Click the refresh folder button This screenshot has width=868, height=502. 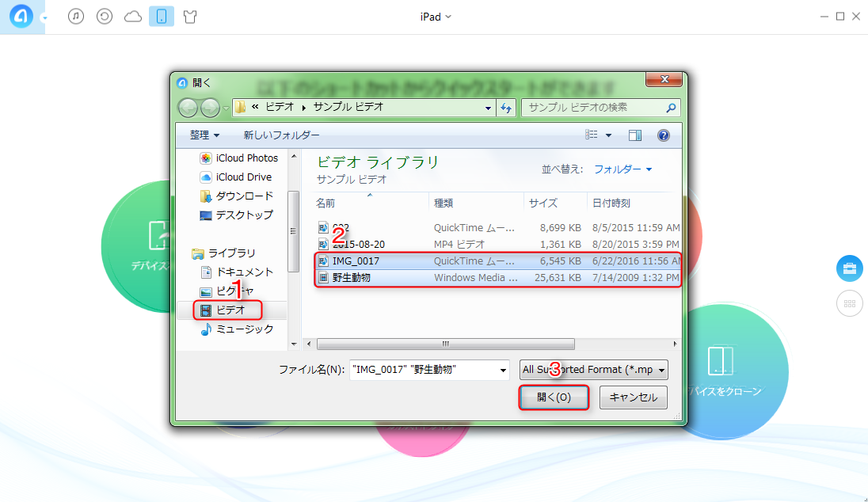(506, 108)
